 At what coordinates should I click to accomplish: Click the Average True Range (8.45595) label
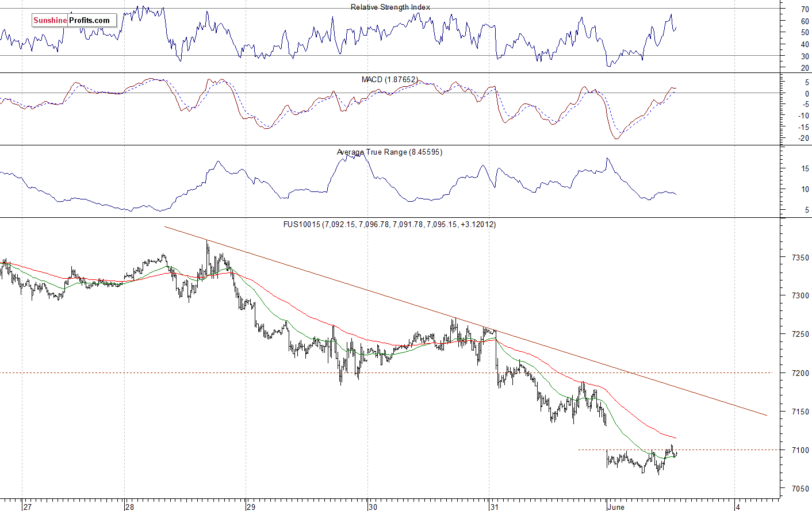(389, 152)
